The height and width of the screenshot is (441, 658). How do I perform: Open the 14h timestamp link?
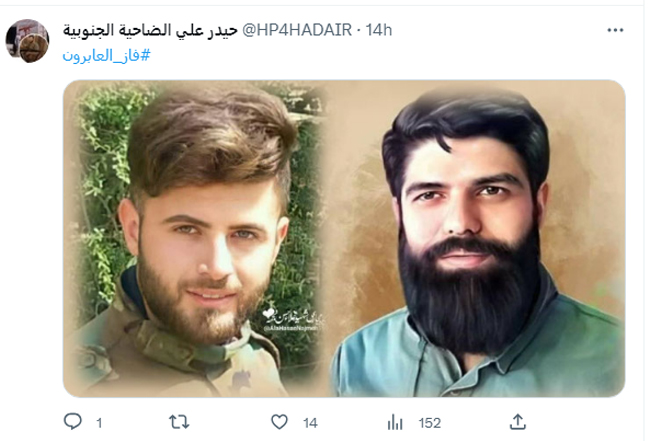379,30
